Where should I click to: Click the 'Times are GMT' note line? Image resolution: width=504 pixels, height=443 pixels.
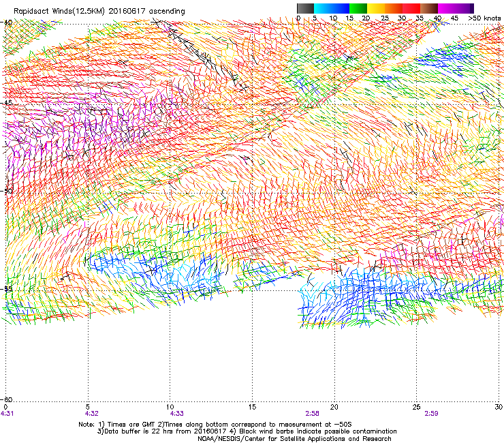(x=215, y=425)
